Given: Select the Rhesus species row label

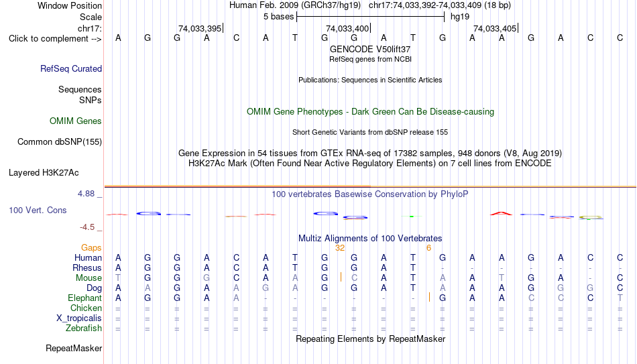Looking at the screenshot, I should coord(87,267).
